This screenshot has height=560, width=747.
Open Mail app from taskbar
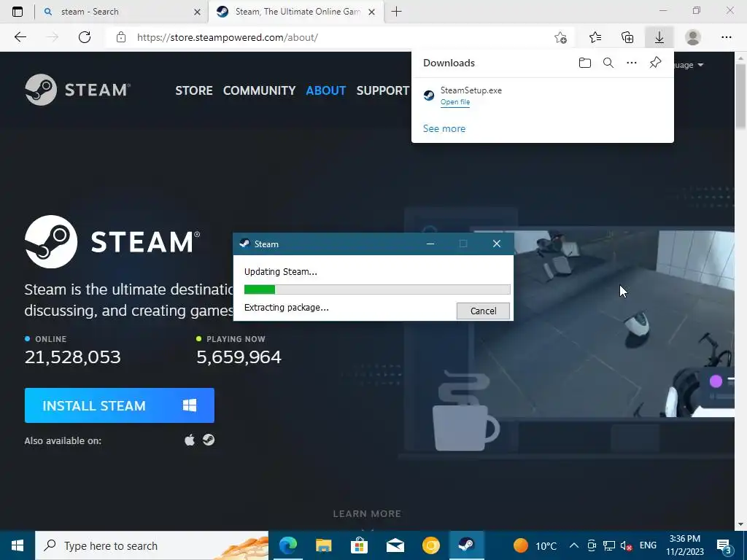[x=395, y=545]
